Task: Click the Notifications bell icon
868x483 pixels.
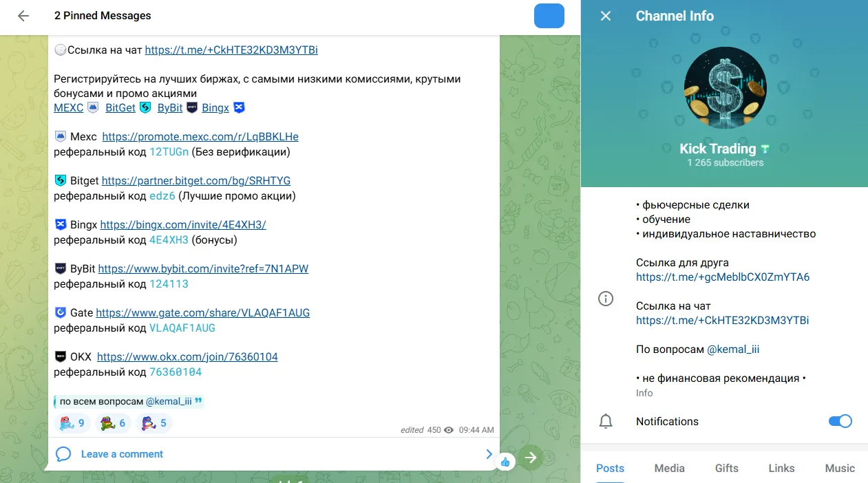Action: [606, 422]
